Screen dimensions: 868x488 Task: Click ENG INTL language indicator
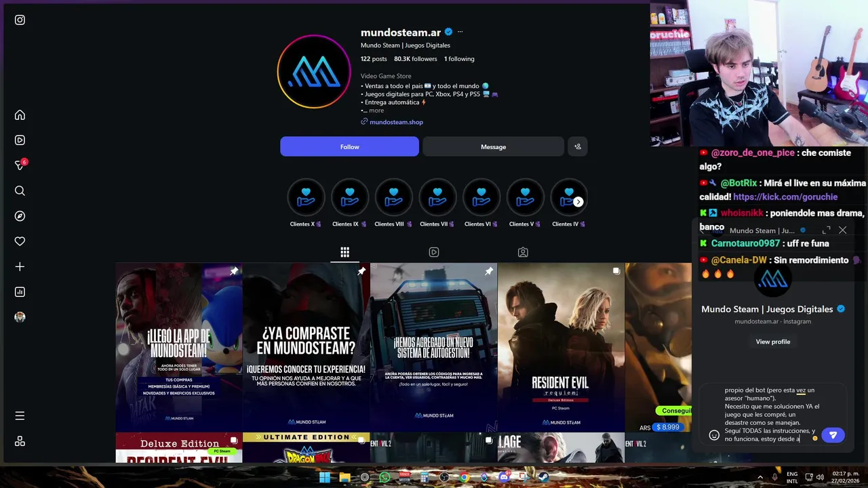(x=792, y=477)
